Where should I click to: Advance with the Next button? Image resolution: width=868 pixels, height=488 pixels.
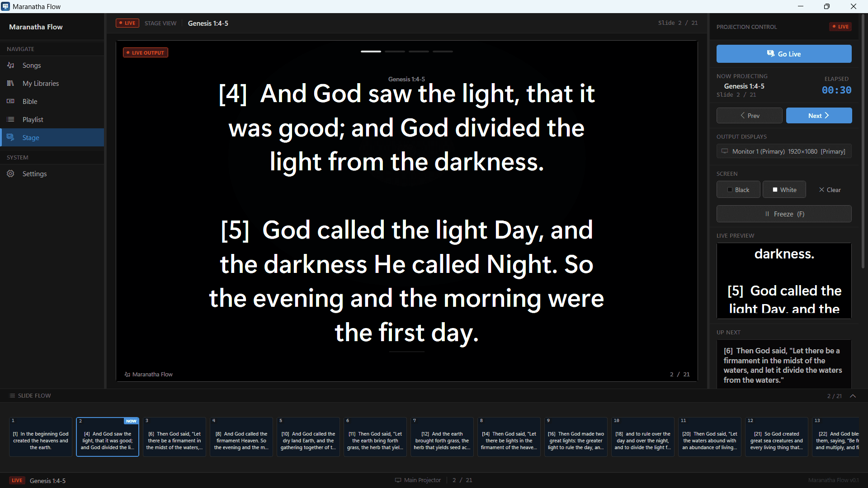[819, 116]
